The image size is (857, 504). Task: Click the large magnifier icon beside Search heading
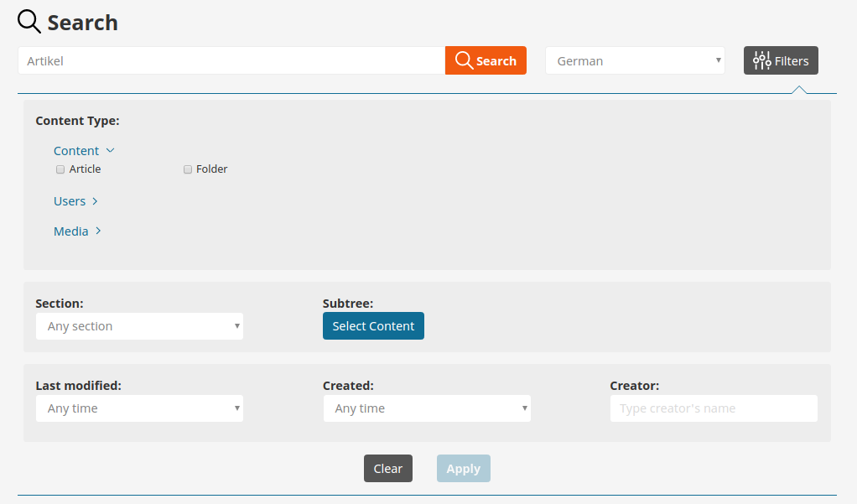pyautogui.click(x=29, y=22)
